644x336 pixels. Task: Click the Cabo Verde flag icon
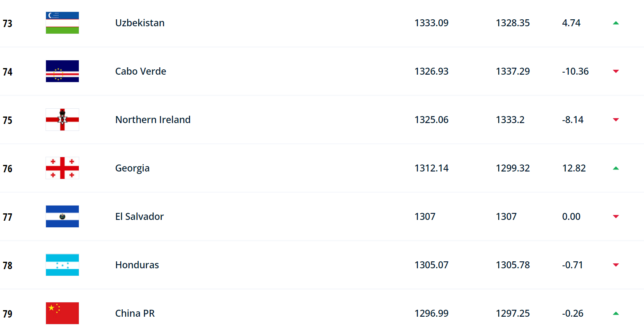(x=62, y=71)
